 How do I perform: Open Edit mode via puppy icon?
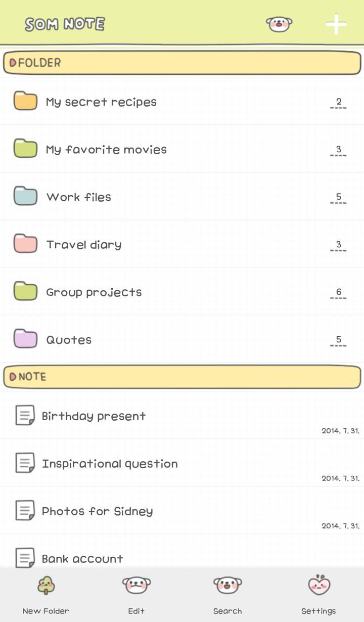136,585
